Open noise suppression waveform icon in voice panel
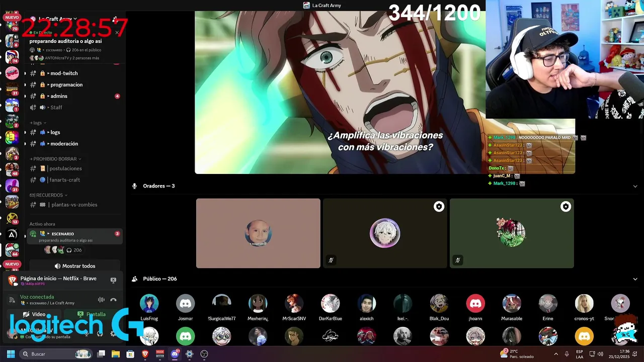The height and width of the screenshot is (362, 644). [x=101, y=300]
